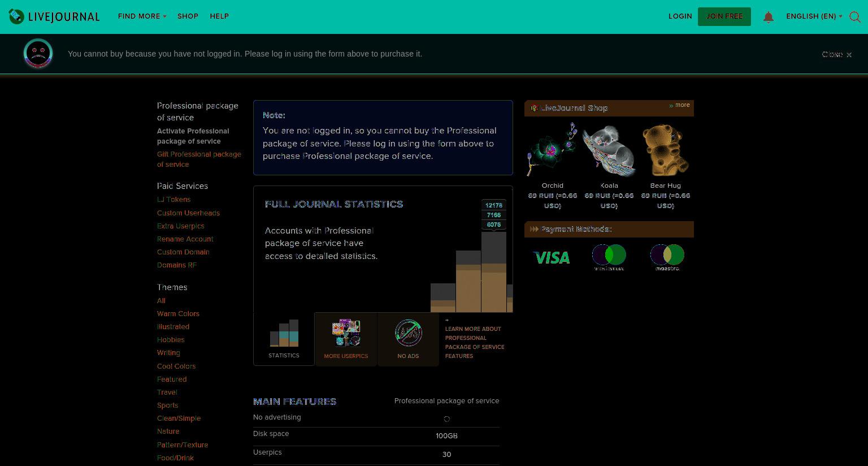Close the not-logged-in notification bar

pyautogui.click(x=836, y=54)
